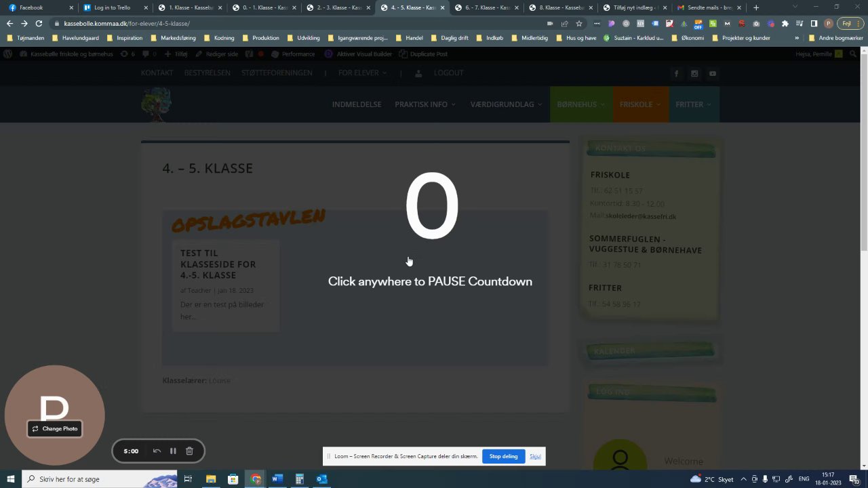Toggle the Chrome side panel icon
Screen dimensions: 868x488
click(814, 24)
